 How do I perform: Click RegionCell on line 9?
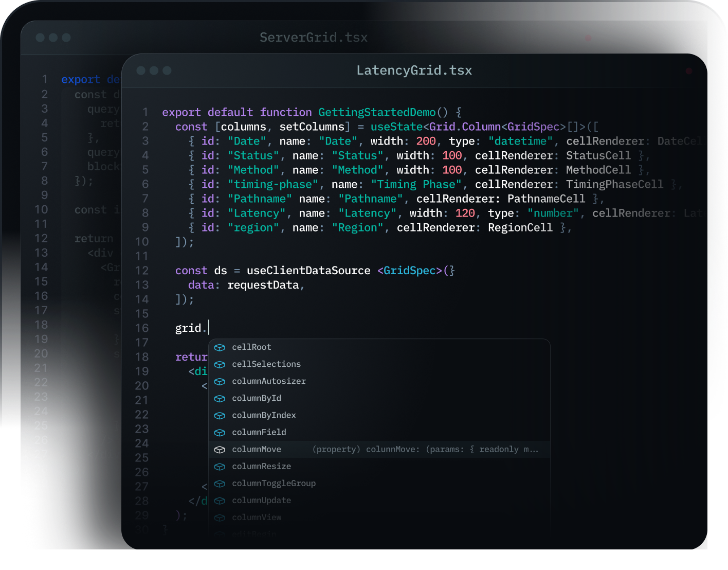pos(520,227)
